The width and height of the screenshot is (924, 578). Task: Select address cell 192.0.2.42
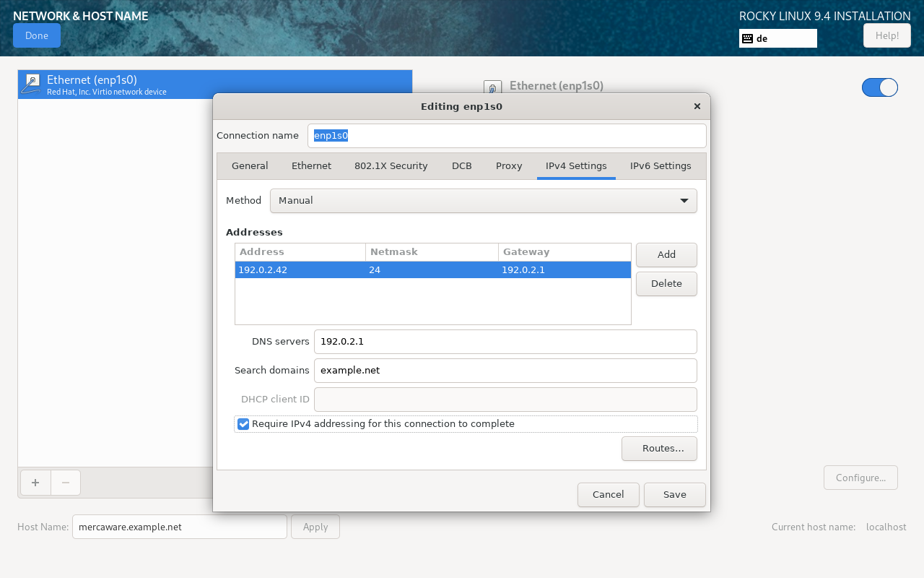coord(300,270)
